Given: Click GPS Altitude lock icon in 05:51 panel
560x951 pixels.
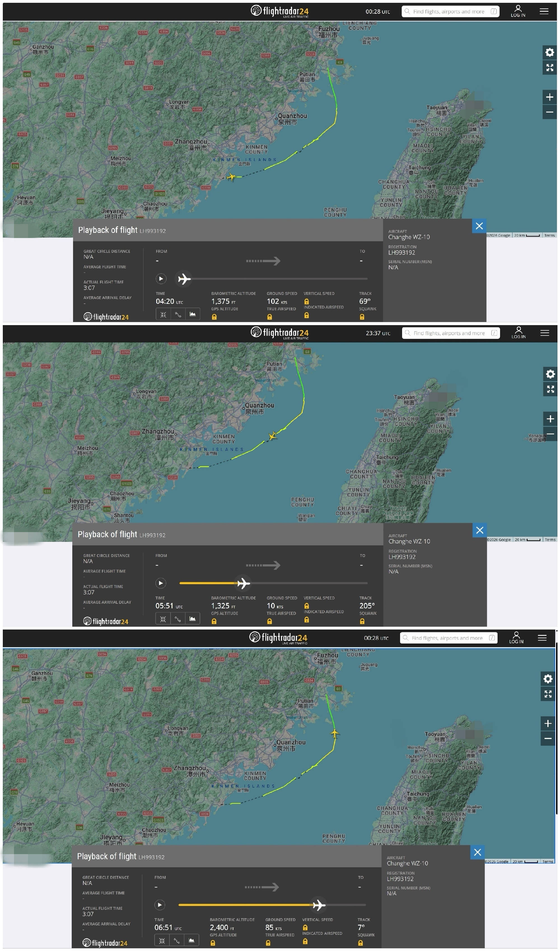Looking at the screenshot, I should click(x=214, y=622).
